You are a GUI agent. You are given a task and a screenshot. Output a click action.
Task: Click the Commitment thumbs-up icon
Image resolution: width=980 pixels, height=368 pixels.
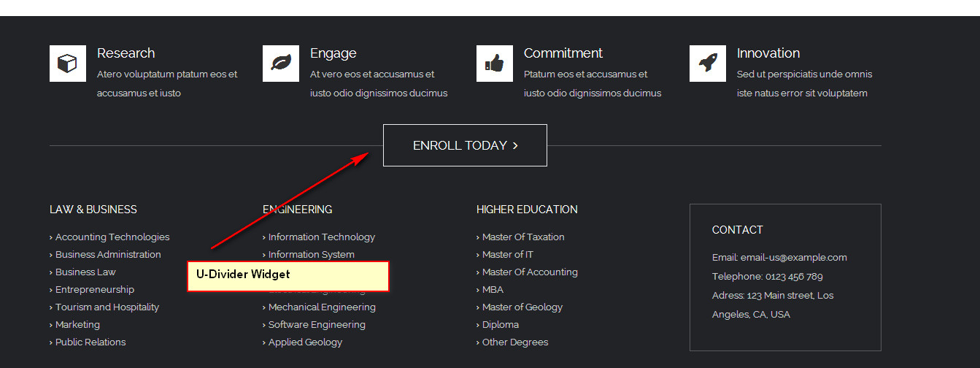click(x=495, y=64)
